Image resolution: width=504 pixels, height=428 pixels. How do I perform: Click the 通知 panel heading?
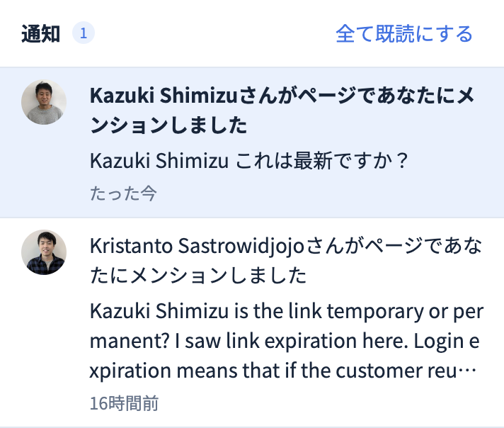coord(40,33)
